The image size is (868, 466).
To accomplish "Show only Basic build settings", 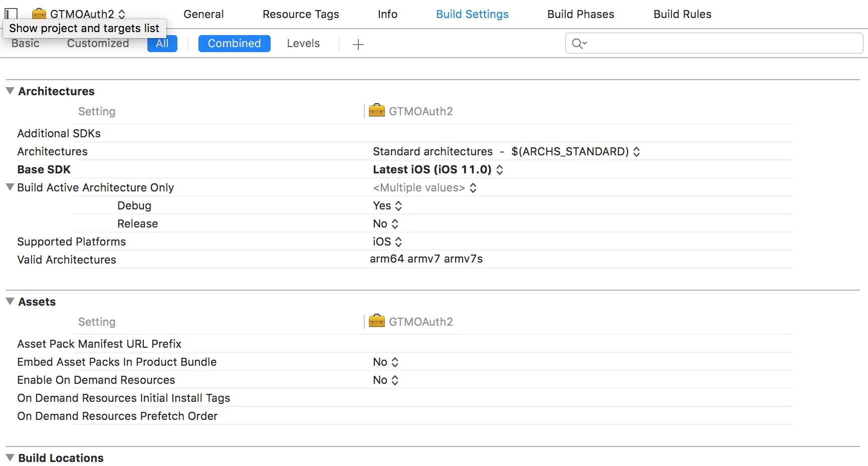I will click(x=26, y=44).
